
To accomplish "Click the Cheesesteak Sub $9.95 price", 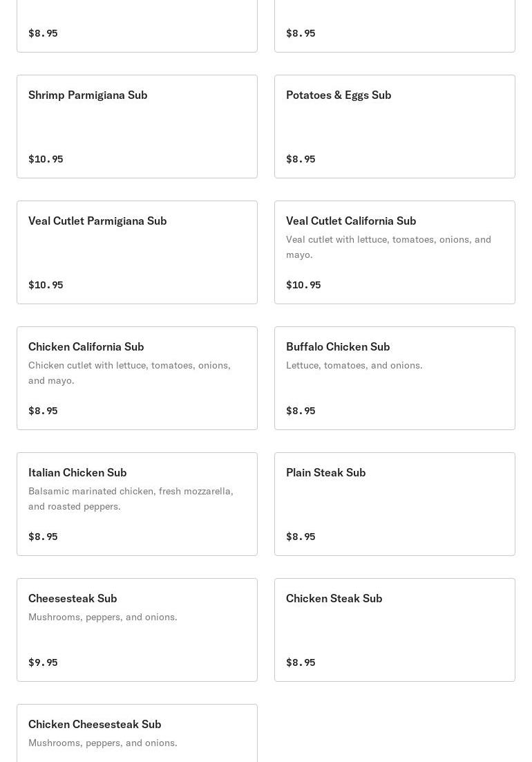I will click(43, 662).
